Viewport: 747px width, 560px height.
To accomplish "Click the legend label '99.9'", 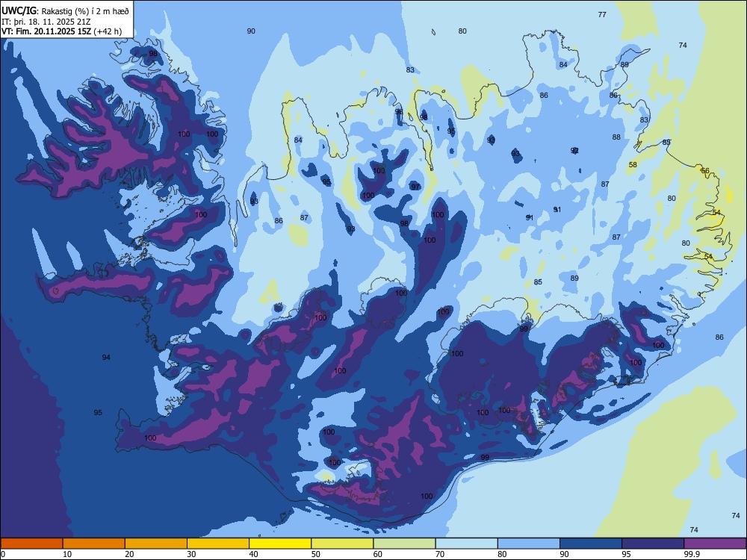I will 692,554.
